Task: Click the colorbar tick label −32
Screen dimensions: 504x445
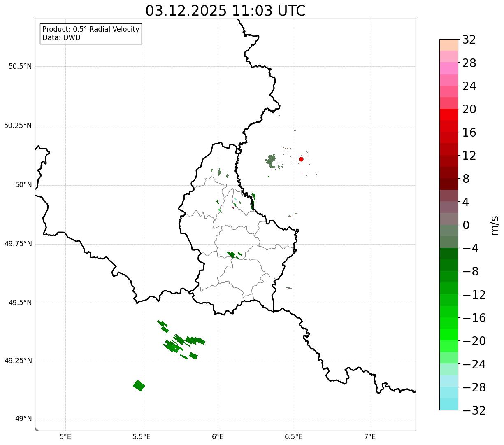Action: tap(474, 410)
